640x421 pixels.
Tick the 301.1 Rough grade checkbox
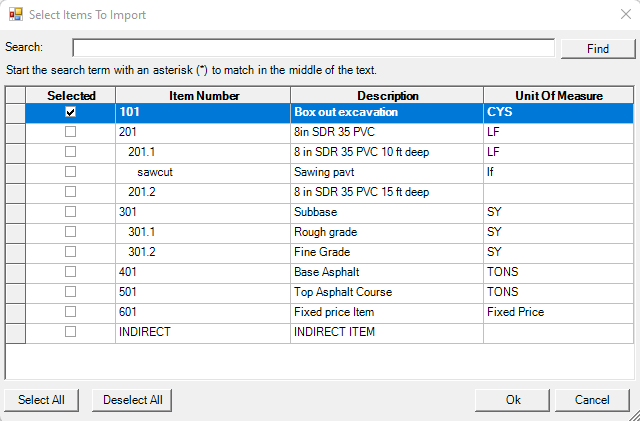[x=71, y=232]
